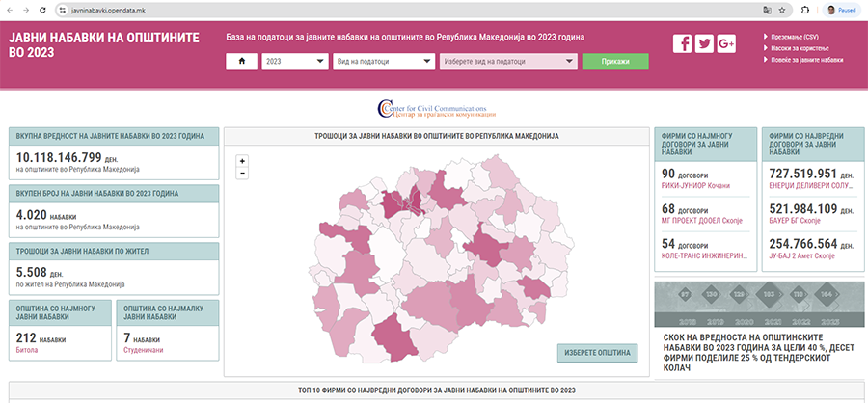Open the 'Преземање (CSV)' link
Viewport: 868px width, 403px height.
(x=794, y=36)
